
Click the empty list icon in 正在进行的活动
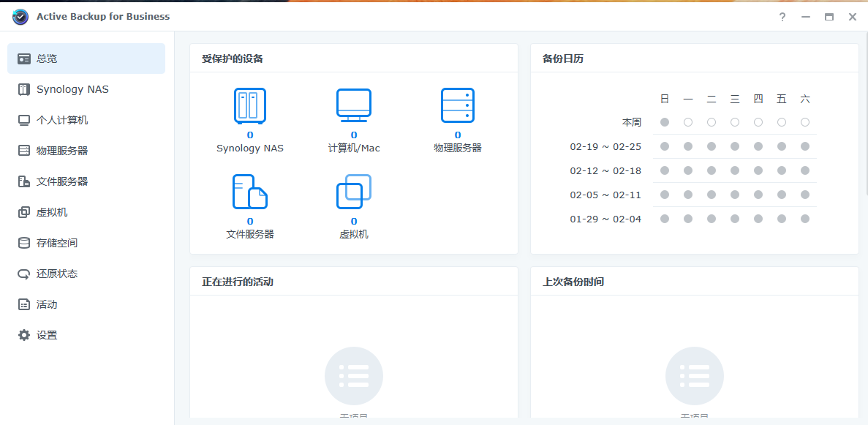pos(354,376)
